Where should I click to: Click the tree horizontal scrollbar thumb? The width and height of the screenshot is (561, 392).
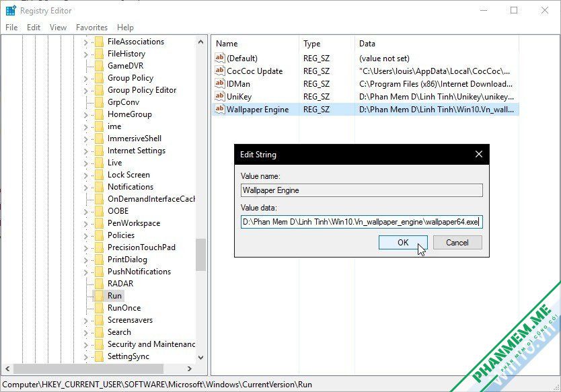pyautogui.click(x=88, y=368)
